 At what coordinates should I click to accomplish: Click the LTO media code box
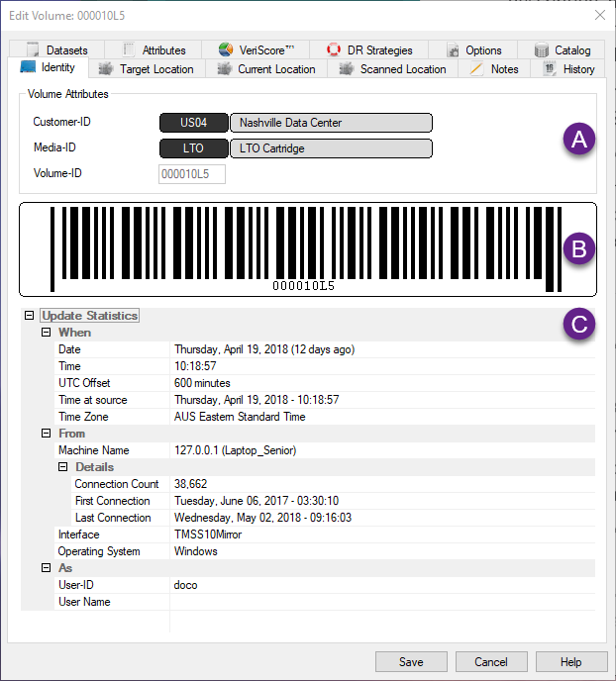[194, 148]
